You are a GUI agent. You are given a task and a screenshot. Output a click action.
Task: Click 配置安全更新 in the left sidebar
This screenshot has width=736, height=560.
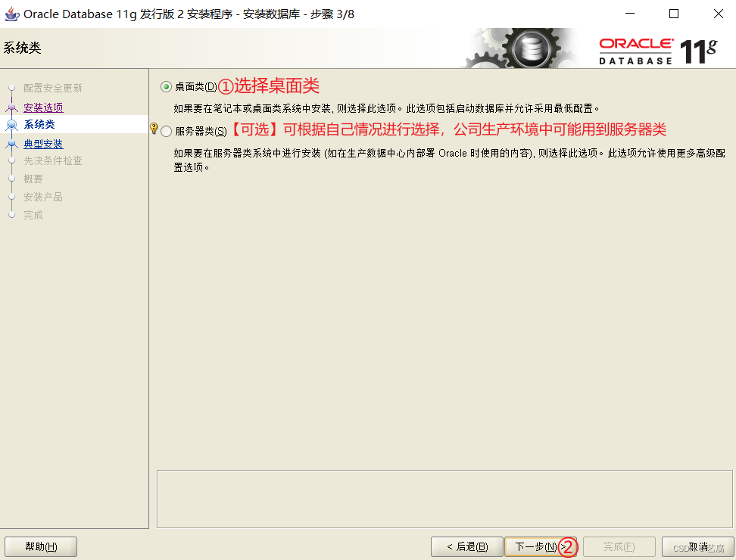(x=55, y=89)
